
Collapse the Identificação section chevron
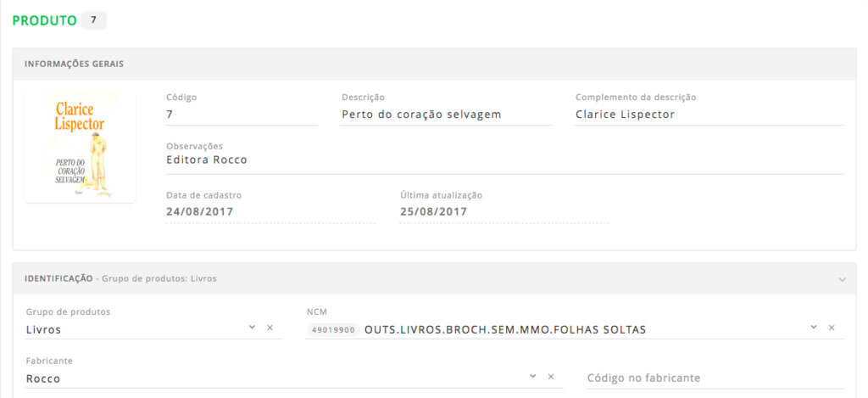(842, 279)
